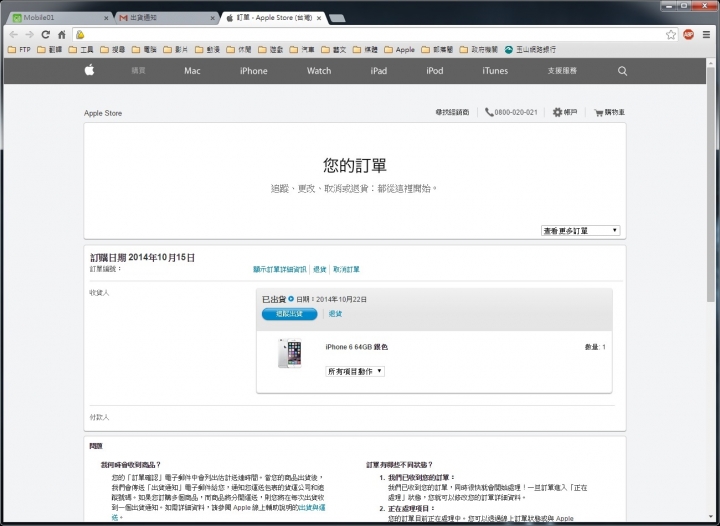The height and width of the screenshot is (526, 720).
Task: Reload the page with the refresh icon
Action: click(45, 34)
